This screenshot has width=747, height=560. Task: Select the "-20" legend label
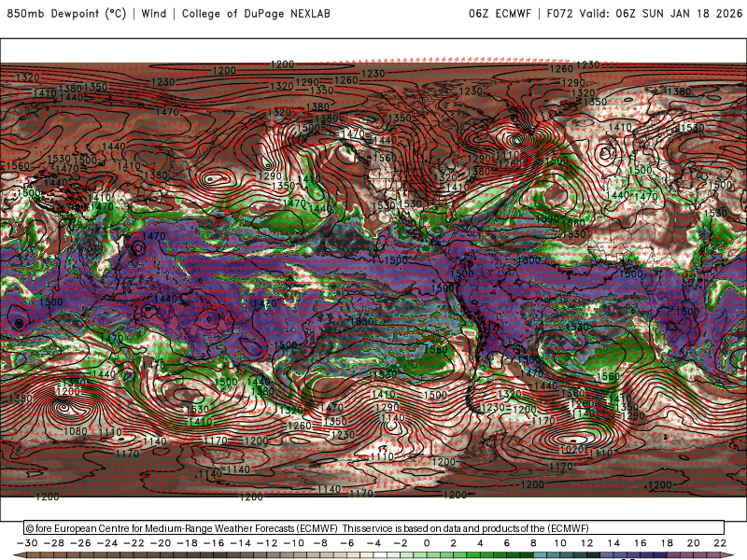[161, 543]
